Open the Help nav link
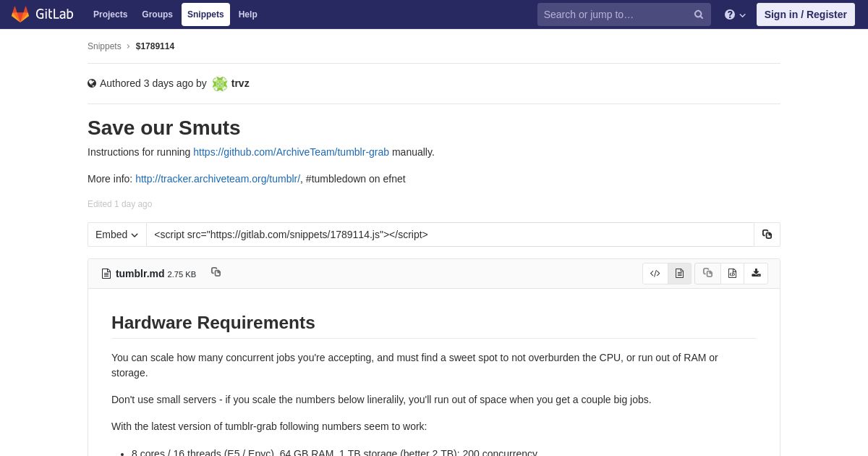The height and width of the screenshot is (456, 868). 248,14
